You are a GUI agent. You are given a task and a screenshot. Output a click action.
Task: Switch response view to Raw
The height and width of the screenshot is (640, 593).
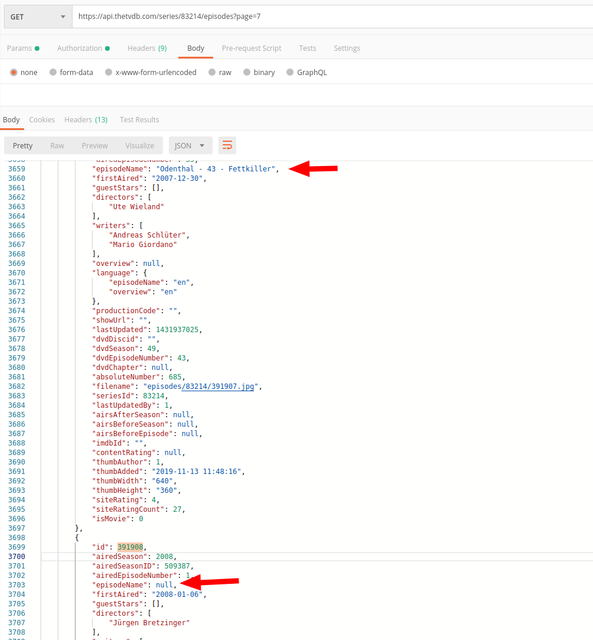click(x=57, y=146)
